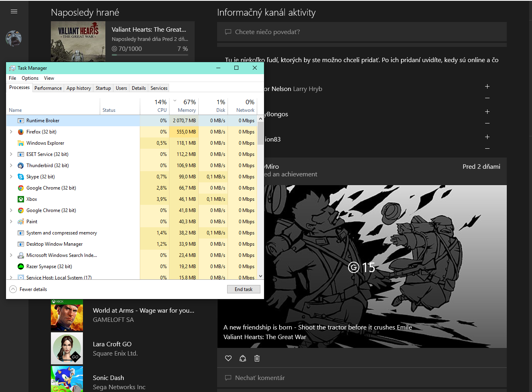Open the Options menu in Task Manager
The image size is (532, 392).
[x=30, y=78]
